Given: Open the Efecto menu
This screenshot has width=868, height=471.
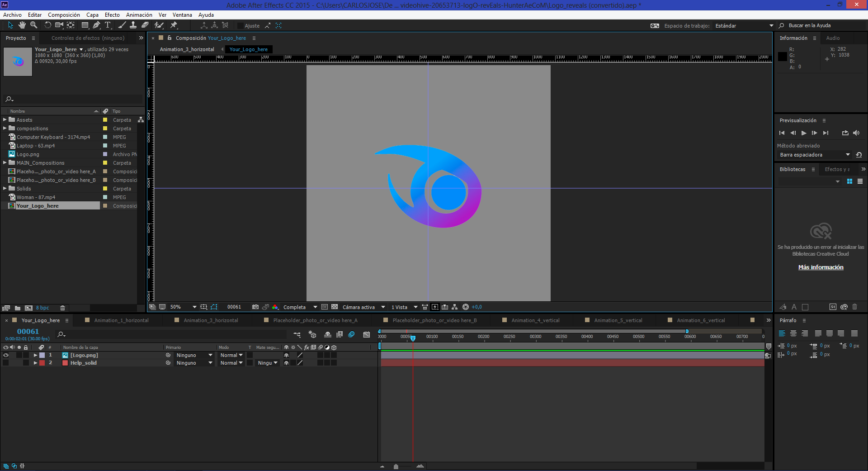Looking at the screenshot, I should [x=112, y=15].
